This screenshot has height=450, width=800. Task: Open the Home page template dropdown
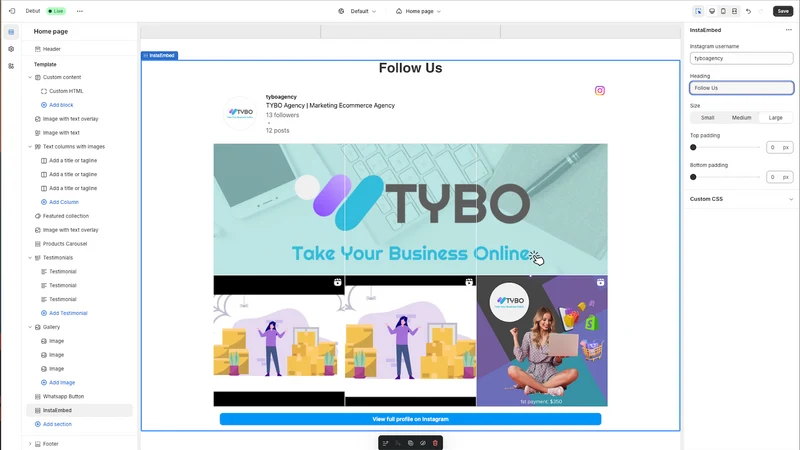pos(418,11)
